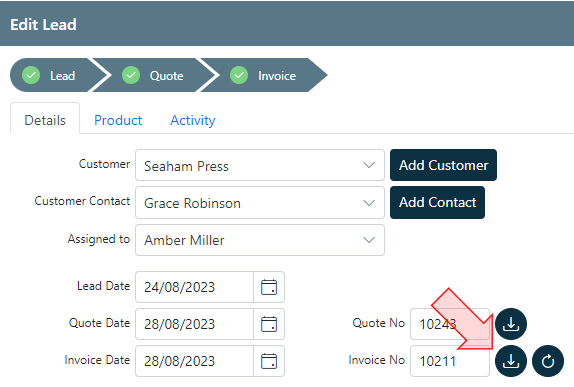Click the Add Customer button
Viewport: 574px width, 387px height.
click(x=443, y=165)
